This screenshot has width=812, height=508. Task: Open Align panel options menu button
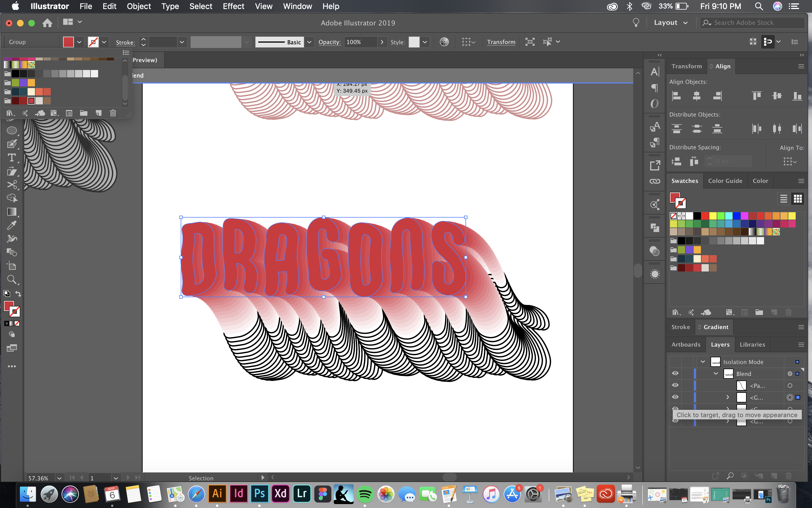tap(801, 66)
